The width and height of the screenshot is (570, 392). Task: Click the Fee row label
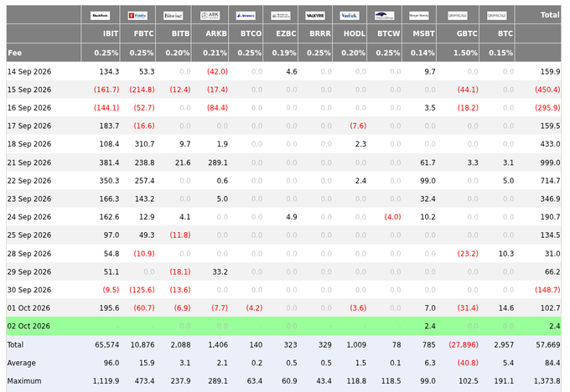(x=14, y=53)
